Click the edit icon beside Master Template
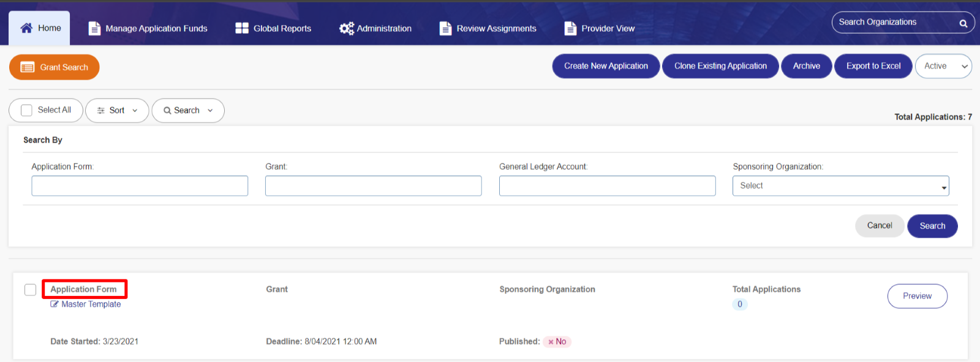The width and height of the screenshot is (980, 362). click(x=55, y=304)
